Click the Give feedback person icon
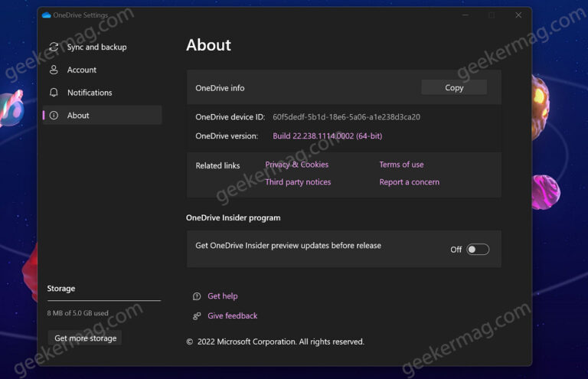Image resolution: width=588 pixels, height=379 pixels. point(197,316)
